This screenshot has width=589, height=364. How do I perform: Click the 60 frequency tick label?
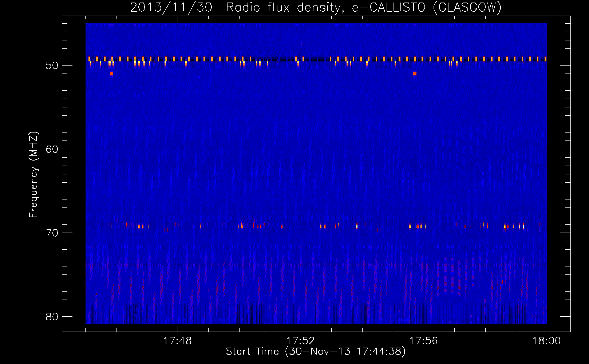tap(52, 149)
